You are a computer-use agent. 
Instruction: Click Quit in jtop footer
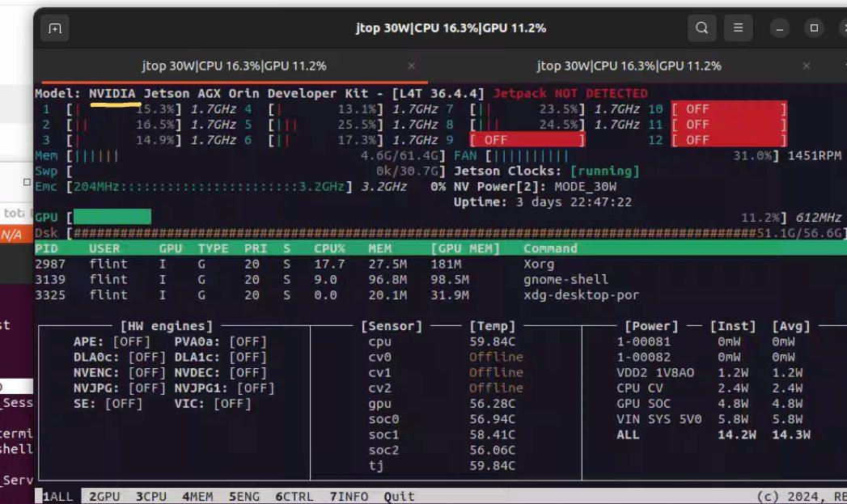coord(399,497)
